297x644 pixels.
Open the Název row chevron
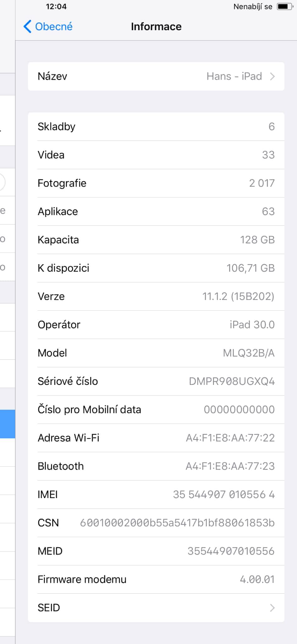click(272, 76)
